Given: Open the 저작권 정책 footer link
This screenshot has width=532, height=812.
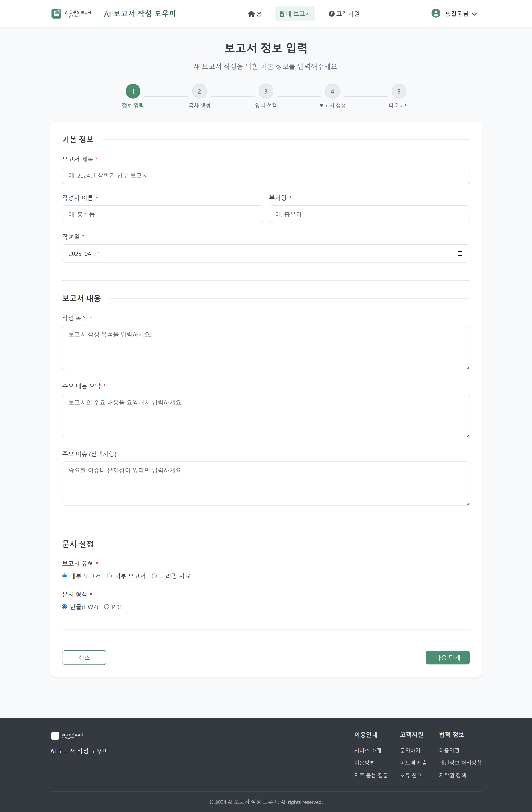Looking at the screenshot, I should [x=452, y=775].
